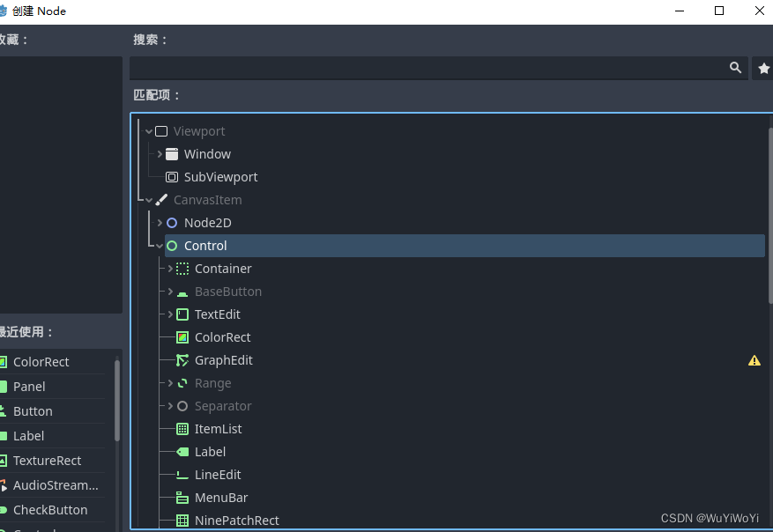Collapse the CanvasItem branch
This screenshot has width=773, height=532.
pyautogui.click(x=149, y=200)
